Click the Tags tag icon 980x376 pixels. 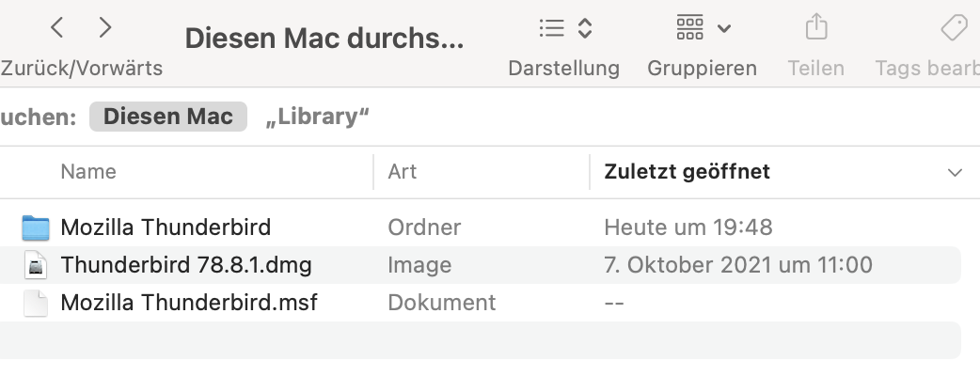pos(954,28)
